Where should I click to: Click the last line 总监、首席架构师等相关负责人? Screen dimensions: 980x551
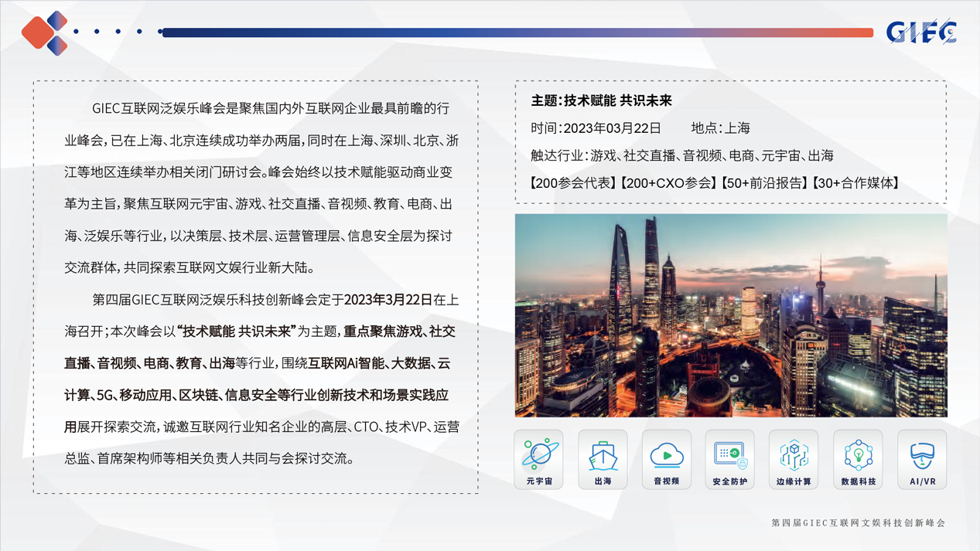209,459
